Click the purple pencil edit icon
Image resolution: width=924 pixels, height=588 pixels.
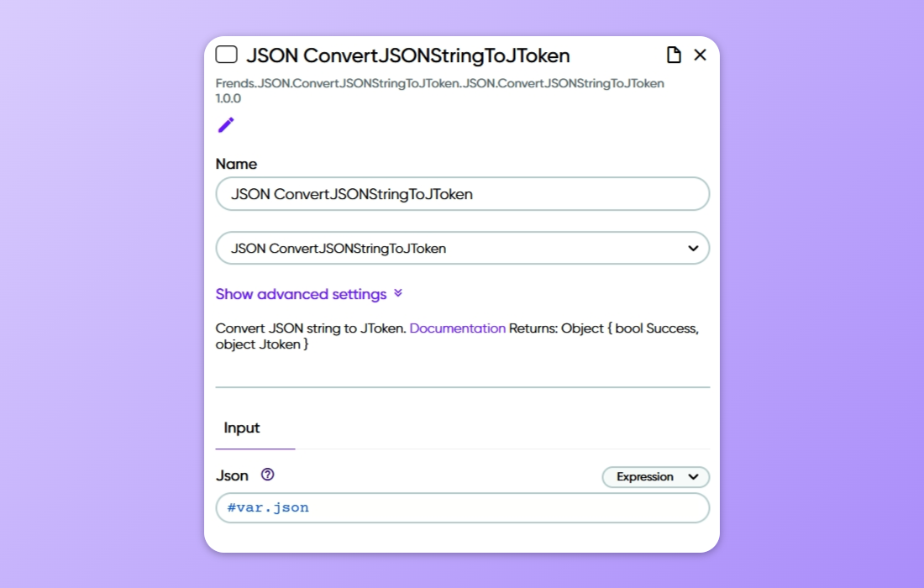coord(226,125)
